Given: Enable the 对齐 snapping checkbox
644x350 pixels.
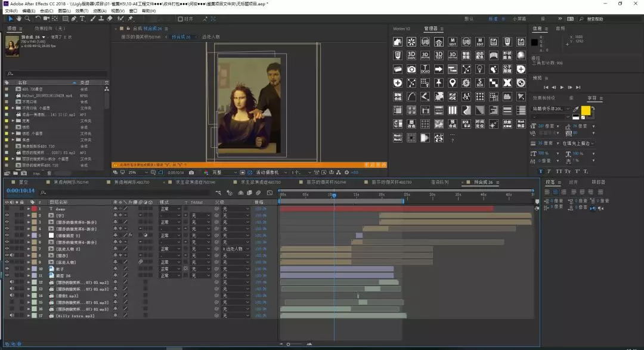Looking at the screenshot, I should 180,18.
